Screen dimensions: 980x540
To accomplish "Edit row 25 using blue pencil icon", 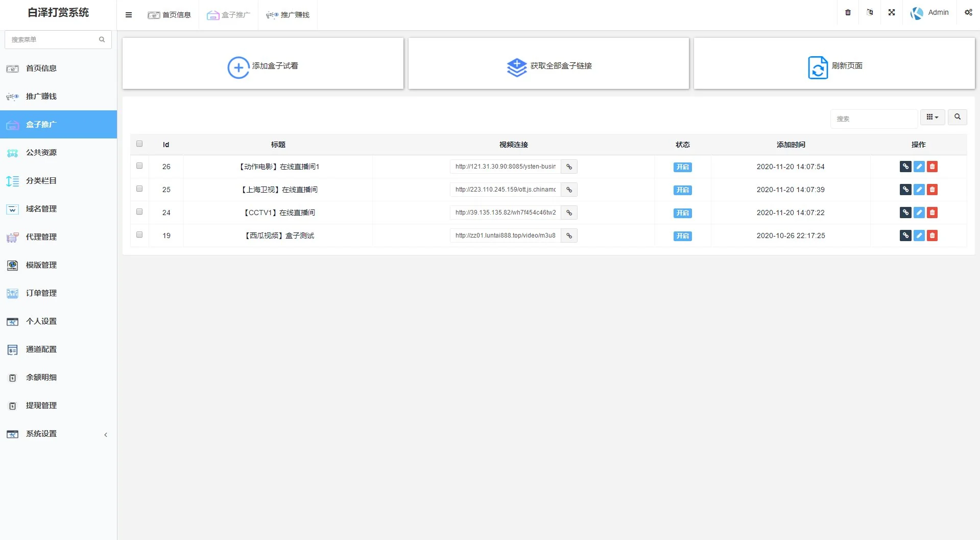I will (x=919, y=190).
